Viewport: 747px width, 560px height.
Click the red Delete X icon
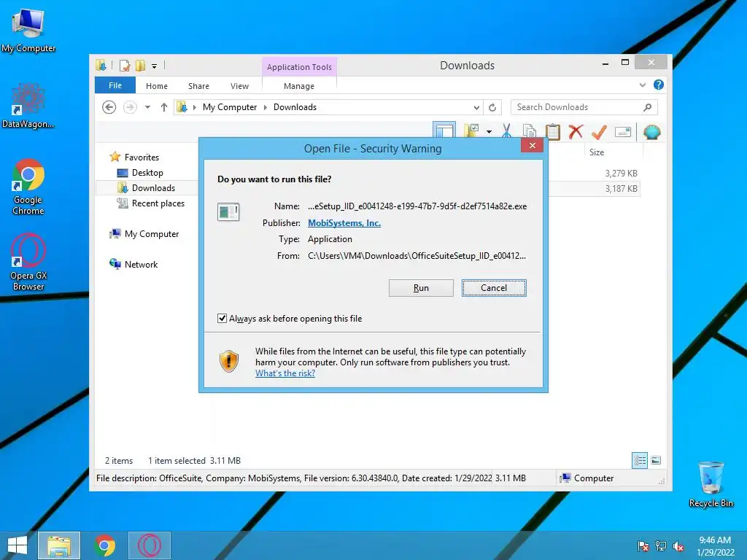pyautogui.click(x=576, y=131)
